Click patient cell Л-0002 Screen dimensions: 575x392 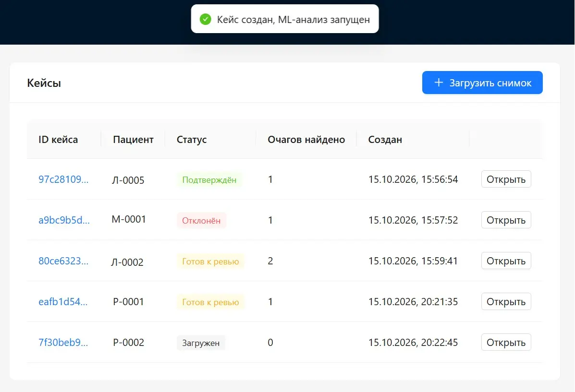click(x=127, y=262)
